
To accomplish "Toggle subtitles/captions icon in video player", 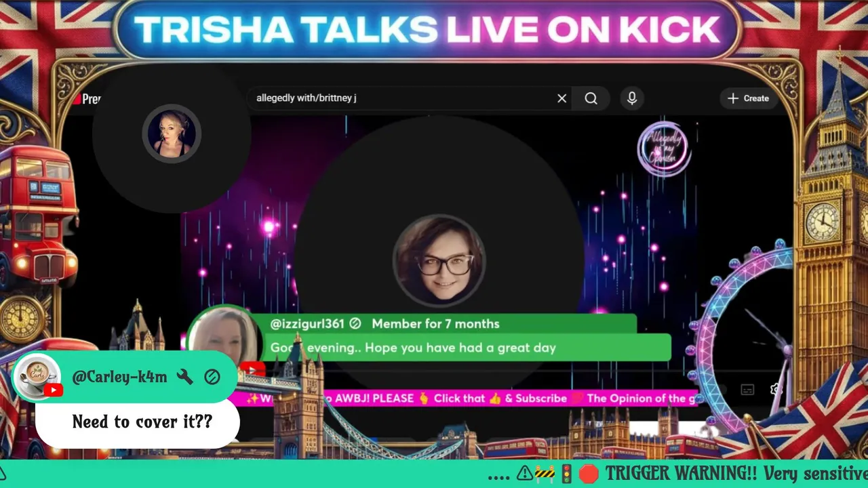I will point(747,390).
